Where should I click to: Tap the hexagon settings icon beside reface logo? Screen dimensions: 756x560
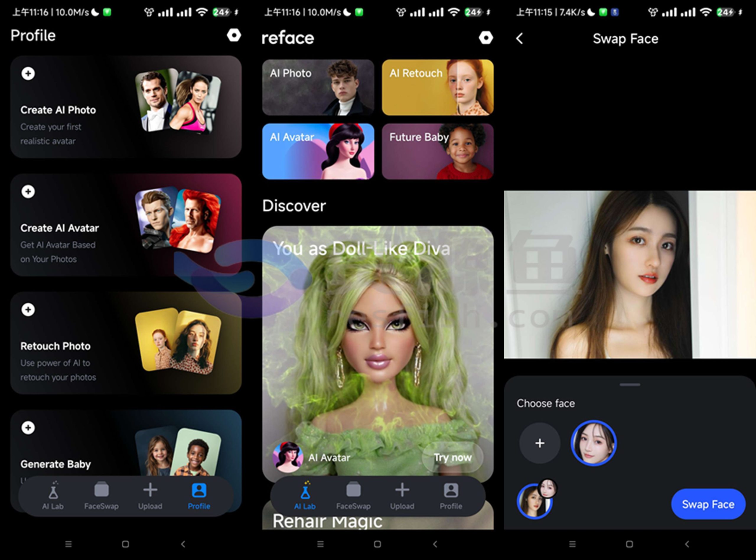485,38
